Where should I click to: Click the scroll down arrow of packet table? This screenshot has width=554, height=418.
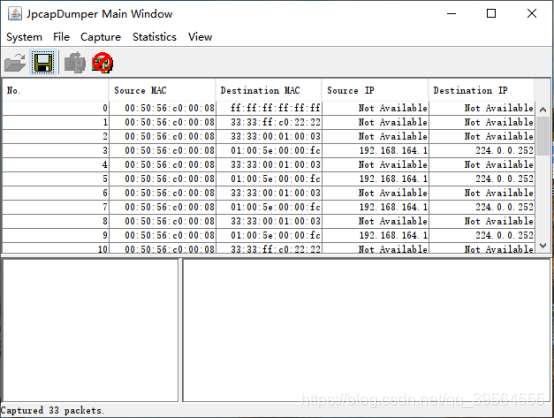click(543, 245)
